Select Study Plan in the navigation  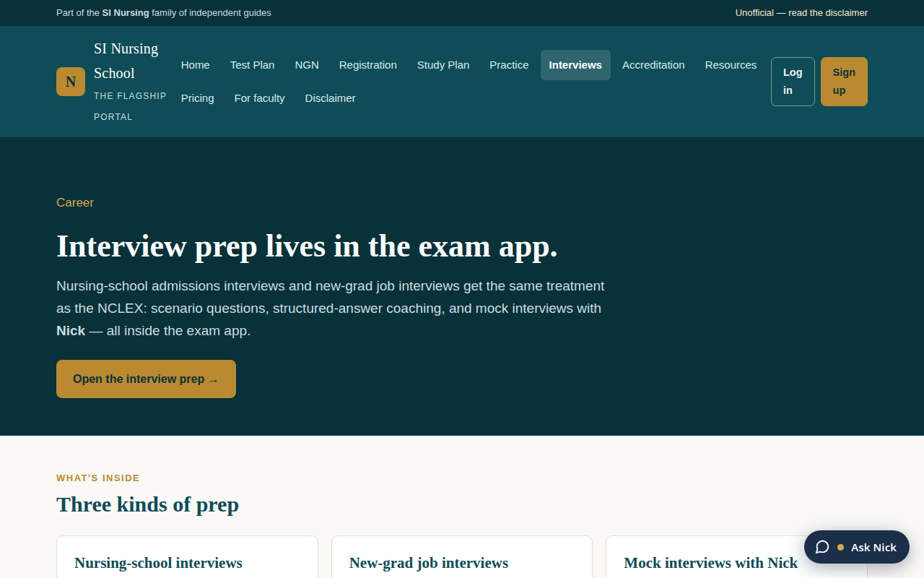click(443, 65)
